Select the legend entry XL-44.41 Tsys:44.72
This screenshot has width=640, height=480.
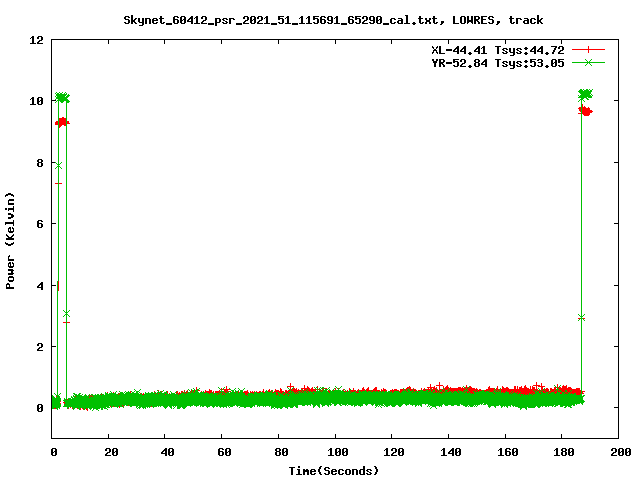pyautogui.click(x=498, y=50)
